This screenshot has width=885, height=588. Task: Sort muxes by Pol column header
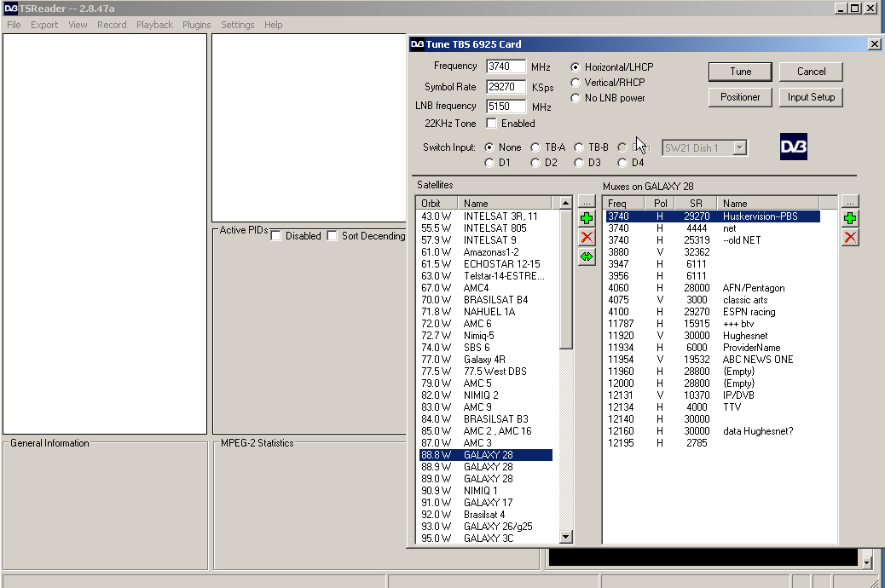coord(661,203)
